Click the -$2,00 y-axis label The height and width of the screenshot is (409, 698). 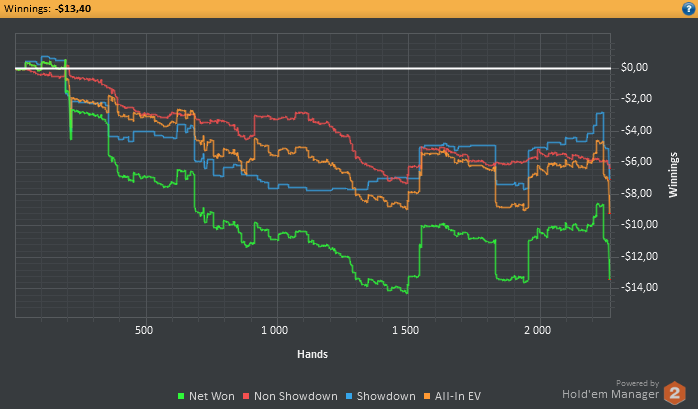point(637,98)
